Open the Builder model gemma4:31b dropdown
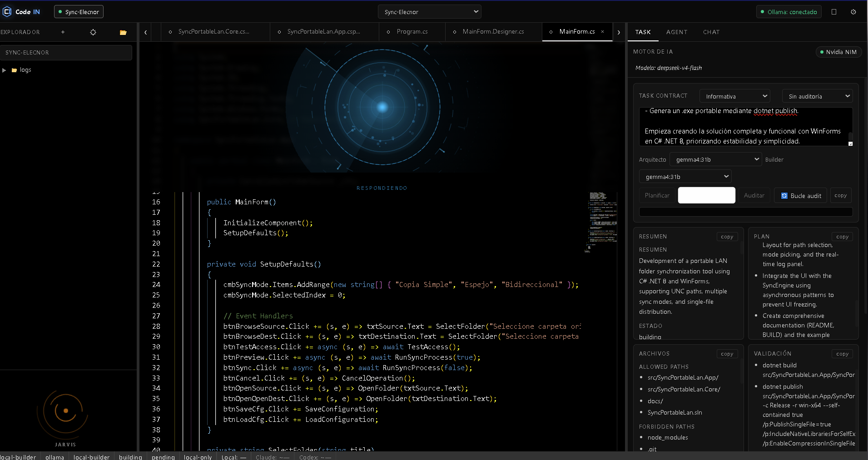The height and width of the screenshot is (460, 868). 685,177
